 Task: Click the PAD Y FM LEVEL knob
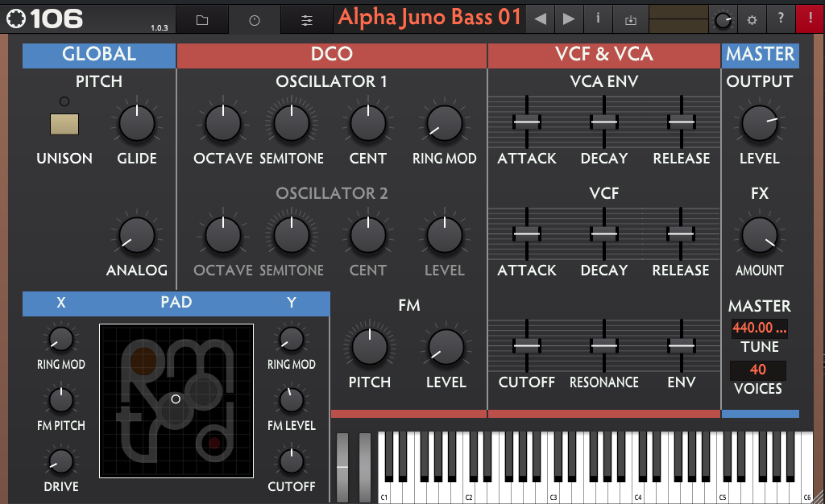(x=292, y=400)
